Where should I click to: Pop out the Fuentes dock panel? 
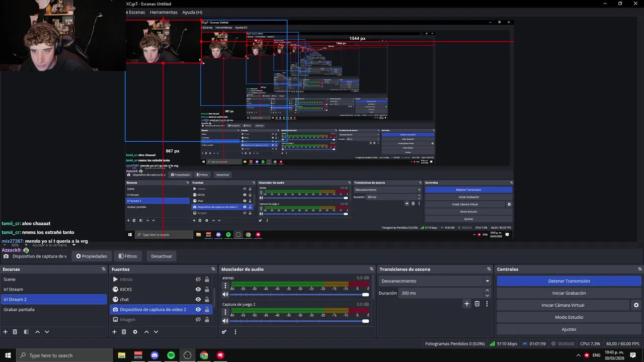(213, 269)
